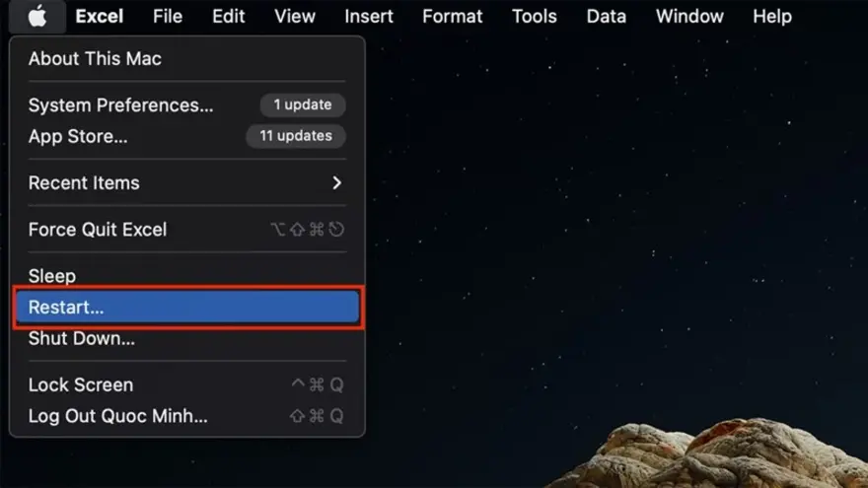Click the 11 updates badge

(296, 136)
